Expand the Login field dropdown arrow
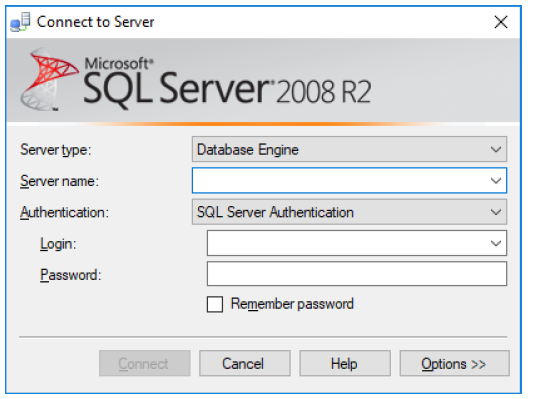The image size is (533, 399). pyautogui.click(x=496, y=243)
